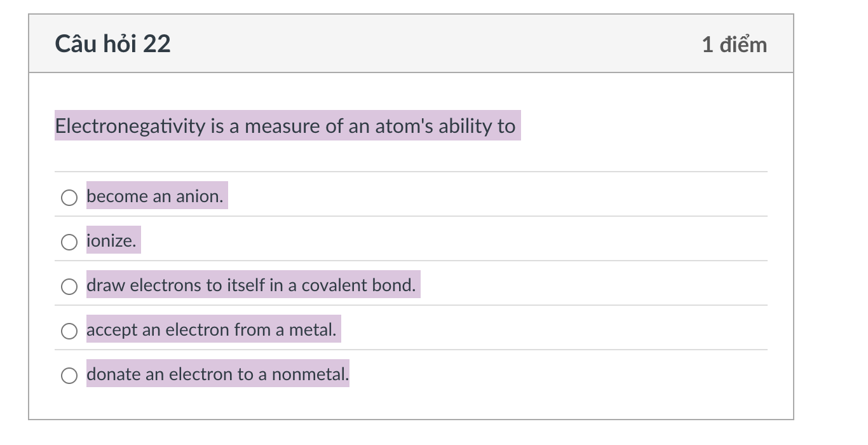Click the answer text mentioning a nonmetal
Screen dimensions: 868x445
click(217, 374)
